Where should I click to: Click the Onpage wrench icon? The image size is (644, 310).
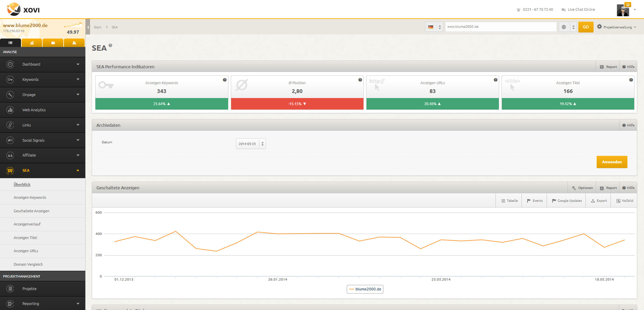(10, 95)
